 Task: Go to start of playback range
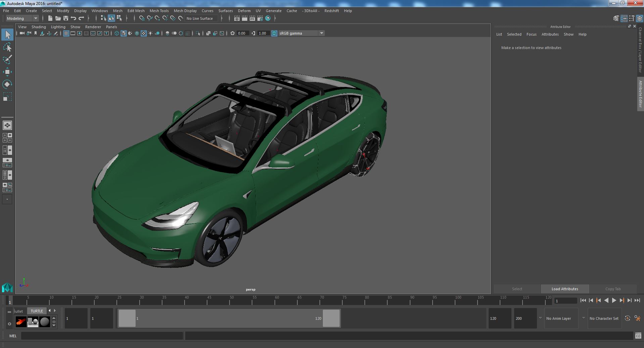(x=583, y=301)
